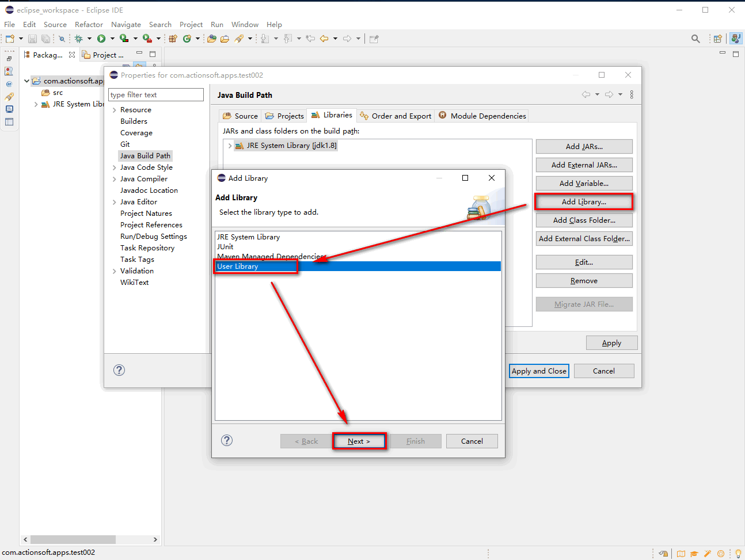This screenshot has height=560, width=745.
Task: Click the Tip of the Day lightbulb icon
Action: 738,554
